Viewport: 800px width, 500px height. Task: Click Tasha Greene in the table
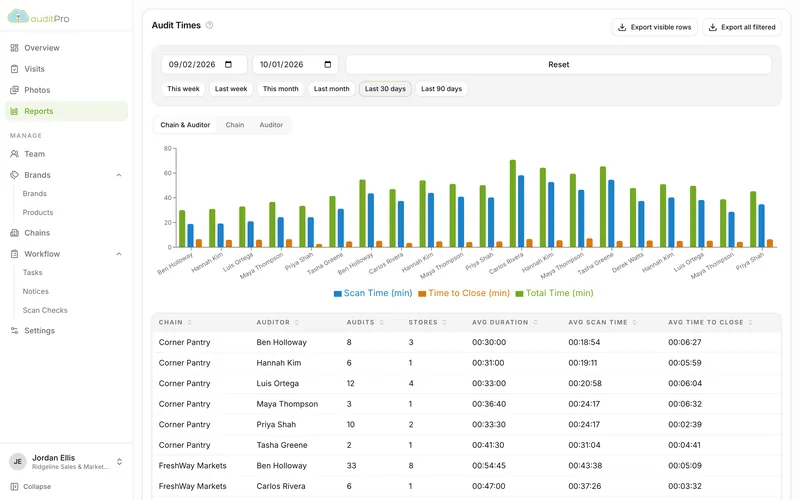click(282, 445)
